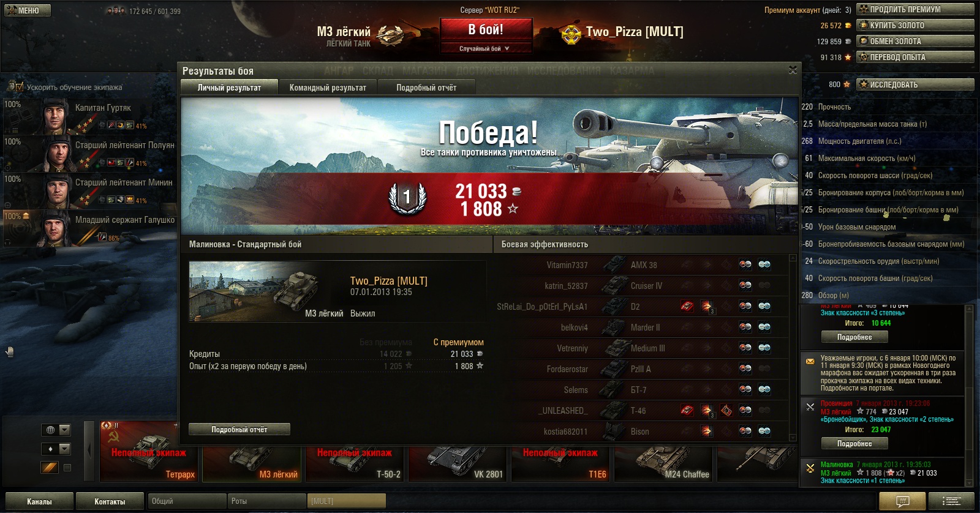
Task: Expand the Случайный бой battle type dropdown
Action: tap(484, 48)
